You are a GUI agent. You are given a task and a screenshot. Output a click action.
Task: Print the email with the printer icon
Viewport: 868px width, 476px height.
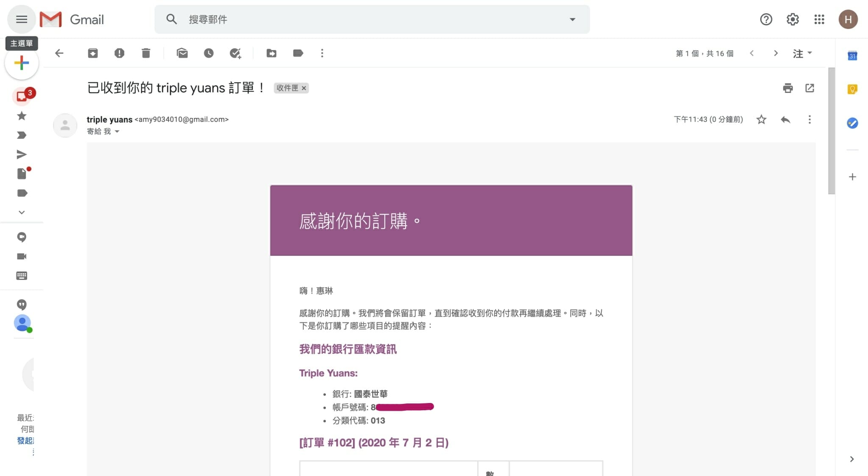click(x=788, y=88)
